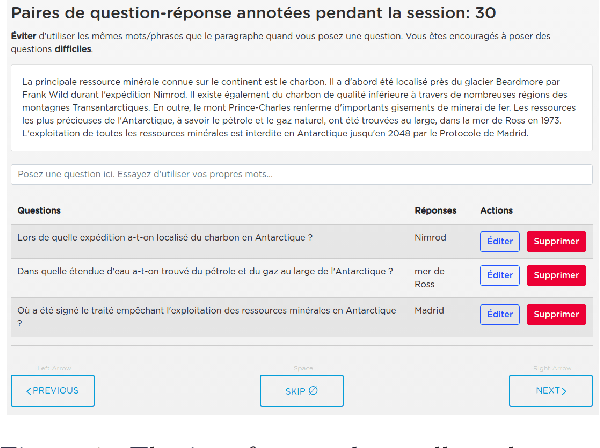This screenshot has height=448, width=600.
Task: Remove the Madrid treaty question
Action: coord(556,314)
